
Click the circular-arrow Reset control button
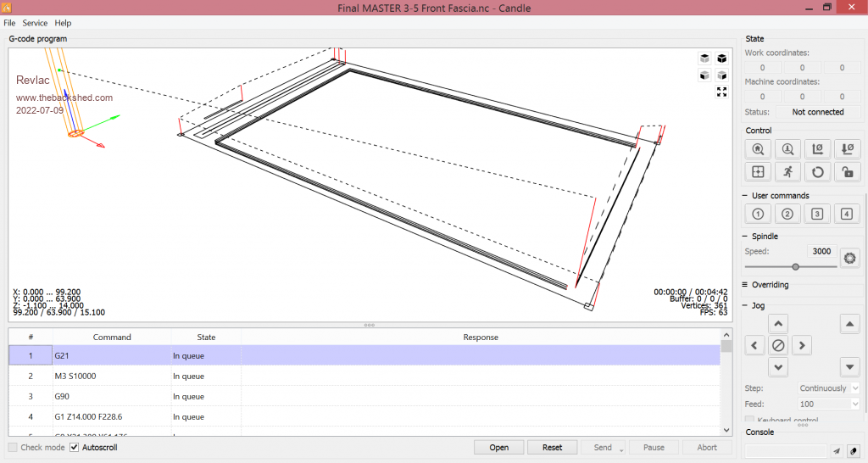(817, 172)
